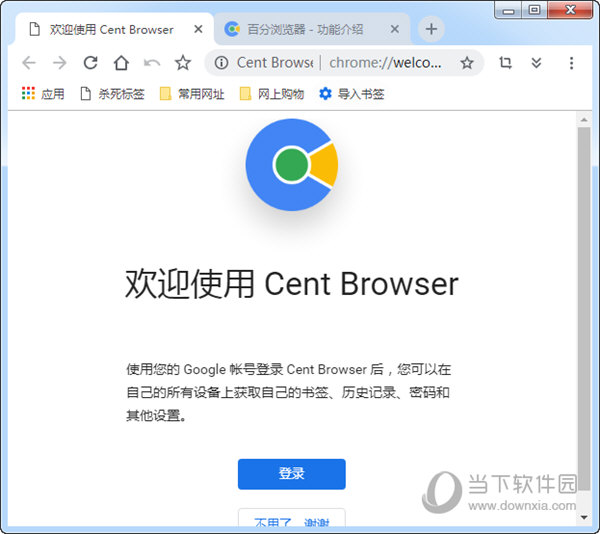Viewport: 600px width, 534px height.
Task: Open the three-dot browser menu
Action: tap(571, 63)
